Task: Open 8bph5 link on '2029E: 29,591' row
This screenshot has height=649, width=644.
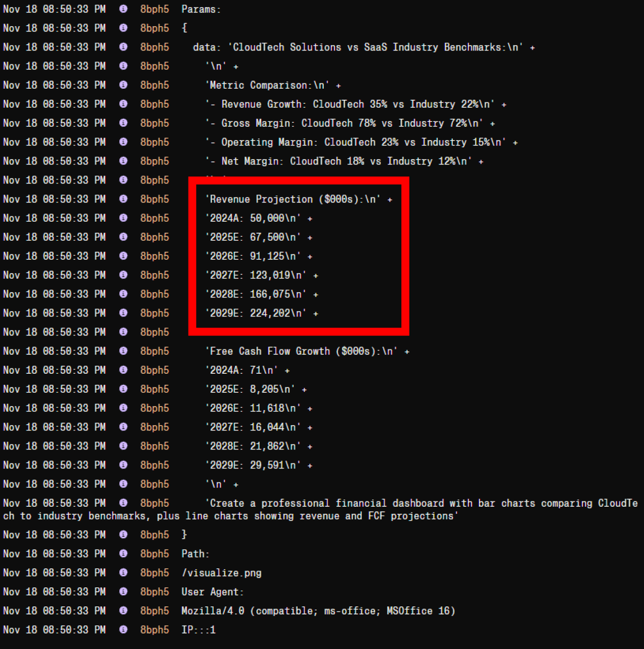Action: click(x=155, y=465)
